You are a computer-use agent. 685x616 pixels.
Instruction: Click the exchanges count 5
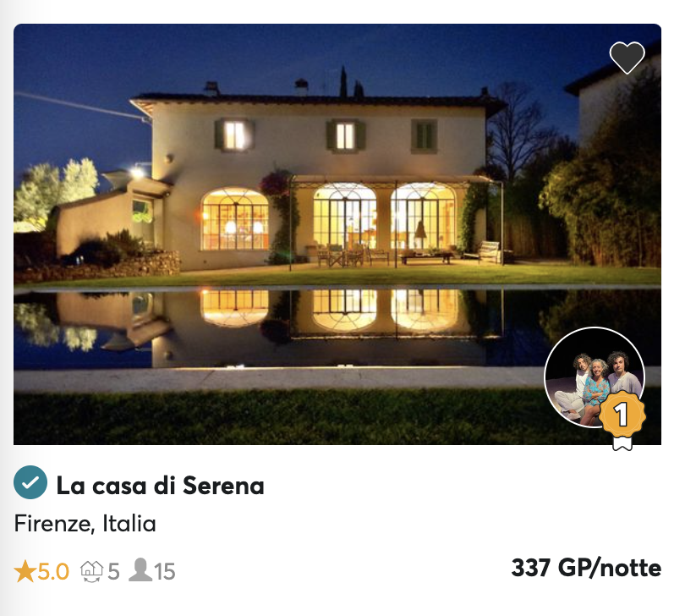pyautogui.click(x=113, y=571)
